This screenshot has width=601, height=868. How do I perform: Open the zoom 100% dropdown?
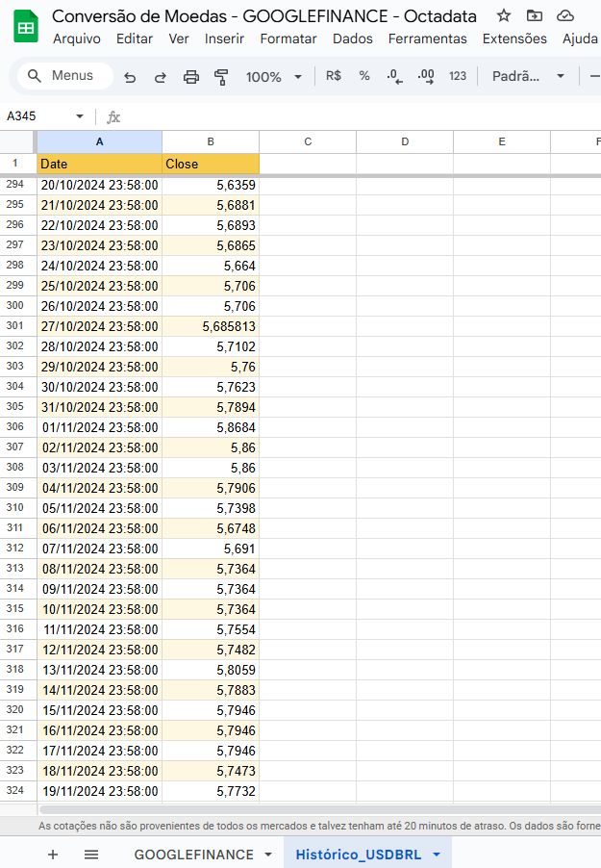274,77
